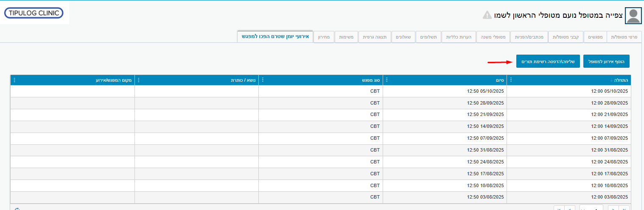Click end cell 12:50 05/10/2025
Screen dimensions: 644x210
(445, 91)
